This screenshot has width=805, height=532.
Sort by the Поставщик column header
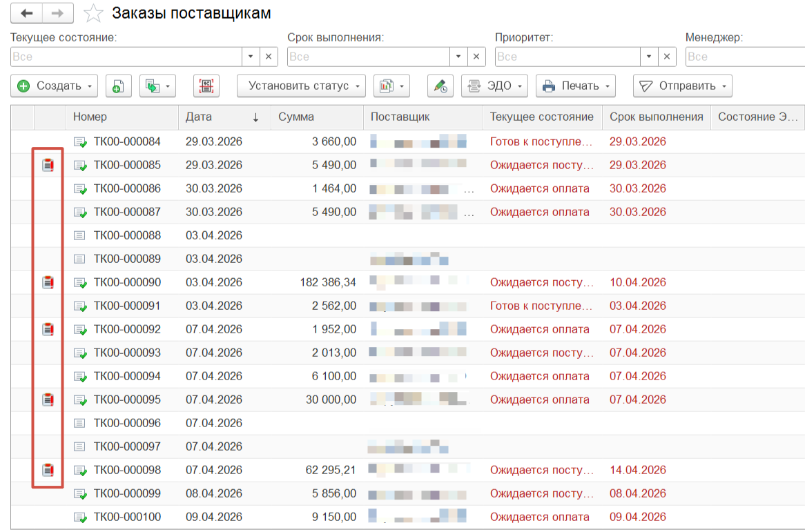[x=423, y=117]
